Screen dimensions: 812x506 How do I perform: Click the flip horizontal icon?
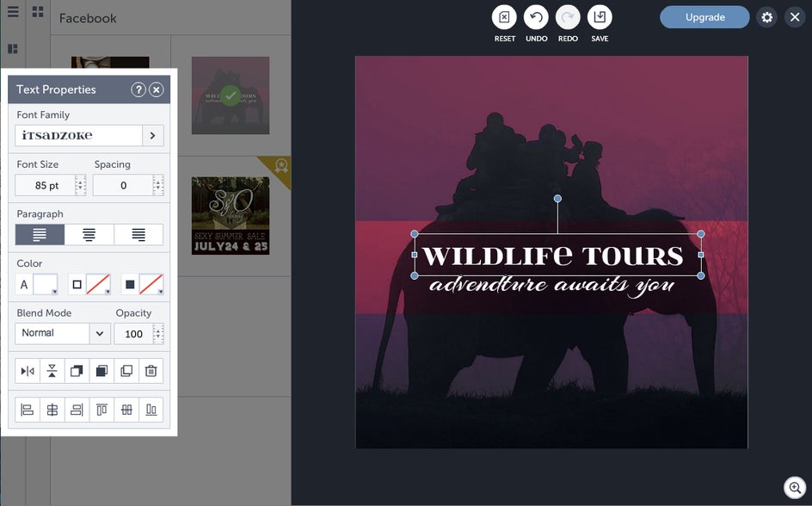tap(28, 371)
